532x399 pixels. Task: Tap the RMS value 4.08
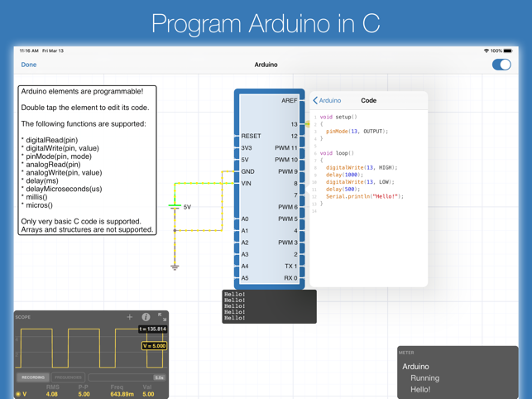pyautogui.click(x=52, y=394)
